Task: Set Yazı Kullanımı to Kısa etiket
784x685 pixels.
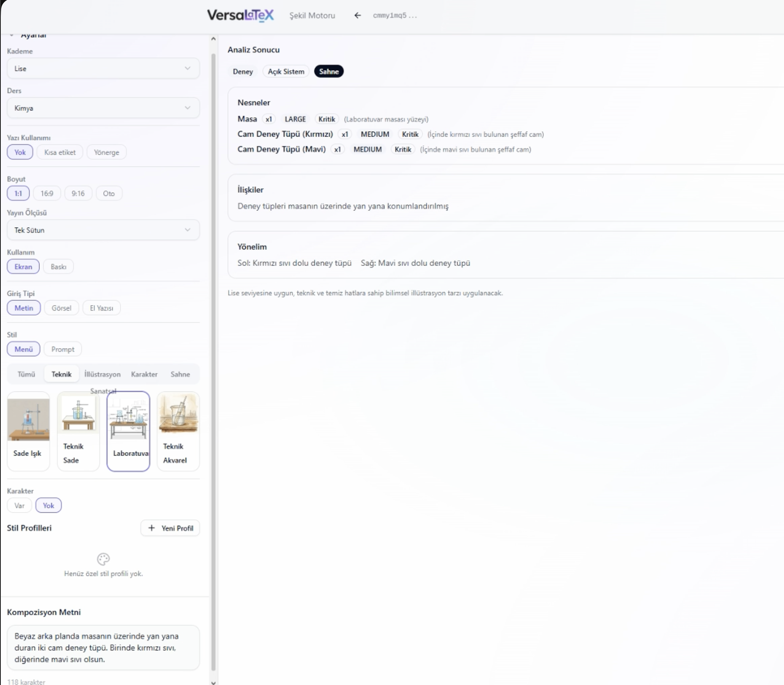Action: 60,152
